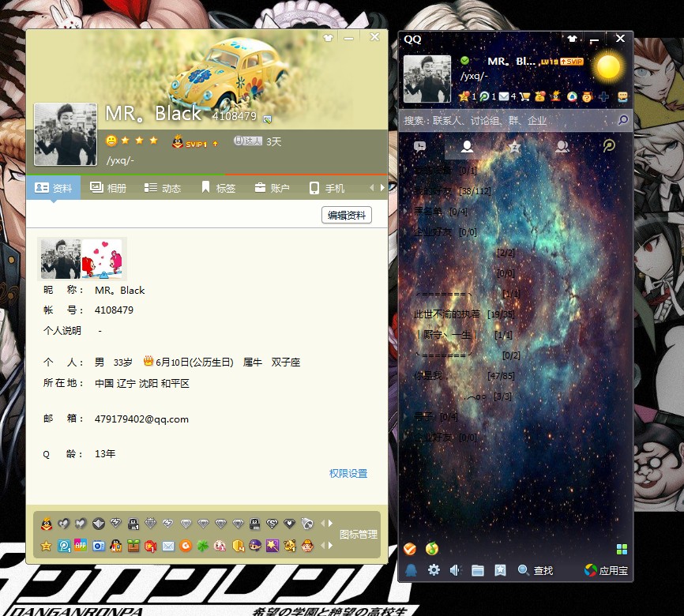Open favorites bookmark icon in QQ bottom bar
This screenshot has height=616, width=684.
pos(500,569)
